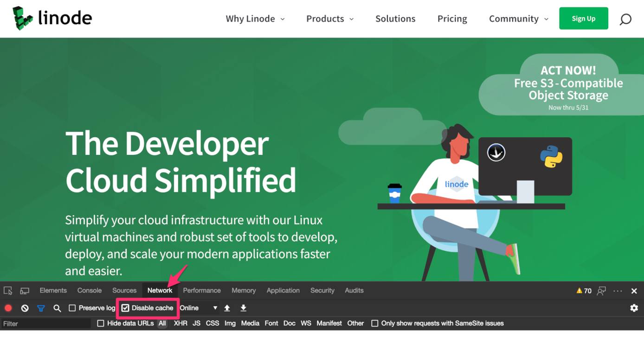Click the search requests magnifier in DevTools
The image size is (644, 351).
pyautogui.click(x=57, y=307)
